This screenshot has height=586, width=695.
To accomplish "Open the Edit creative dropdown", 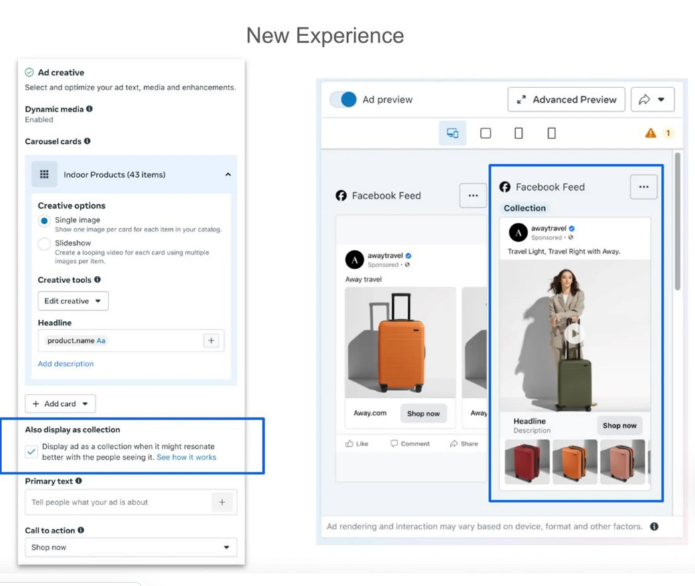I will pyautogui.click(x=73, y=301).
